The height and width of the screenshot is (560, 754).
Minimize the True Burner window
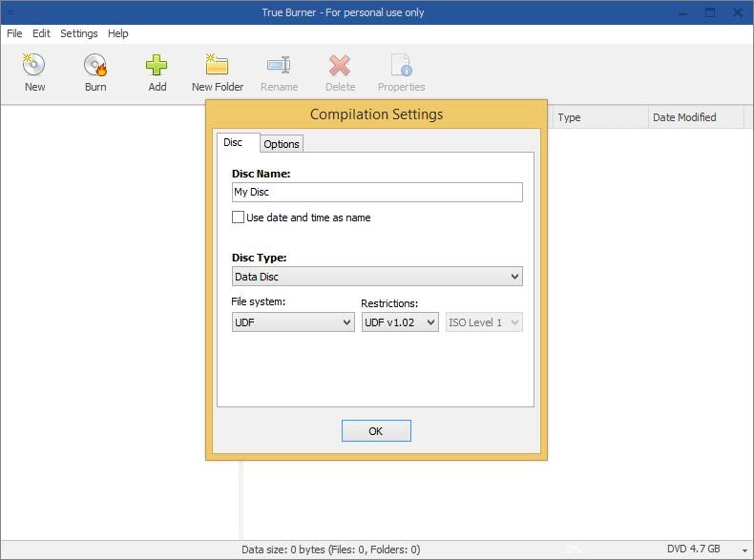(682, 13)
